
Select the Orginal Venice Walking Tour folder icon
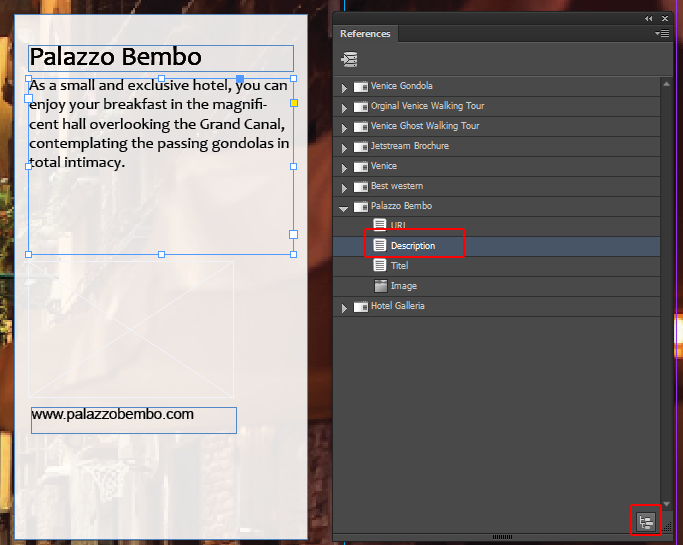[x=361, y=107]
